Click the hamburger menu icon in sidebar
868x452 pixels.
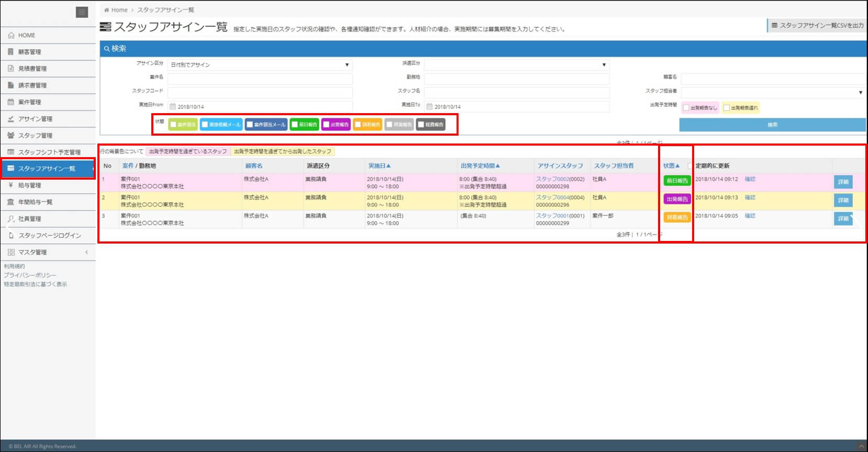click(82, 12)
